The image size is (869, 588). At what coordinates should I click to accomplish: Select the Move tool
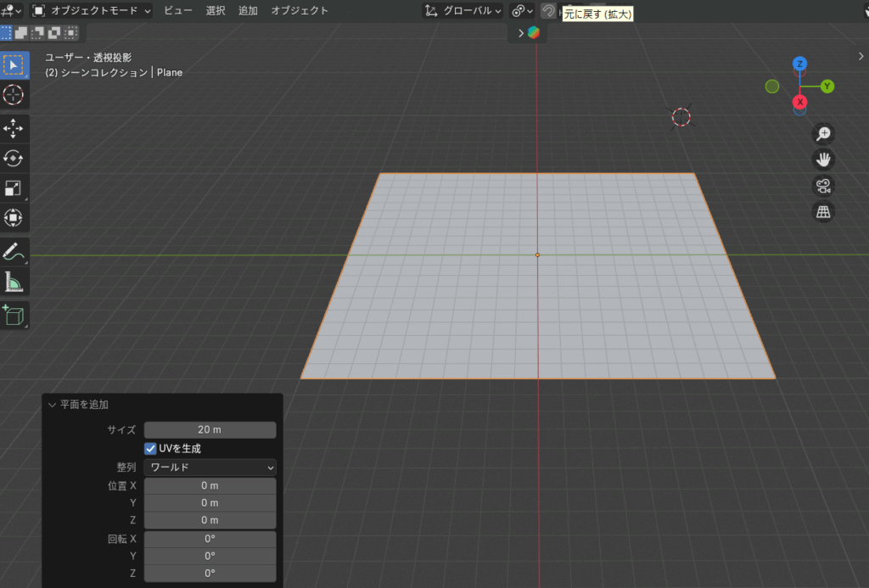pos(13,128)
